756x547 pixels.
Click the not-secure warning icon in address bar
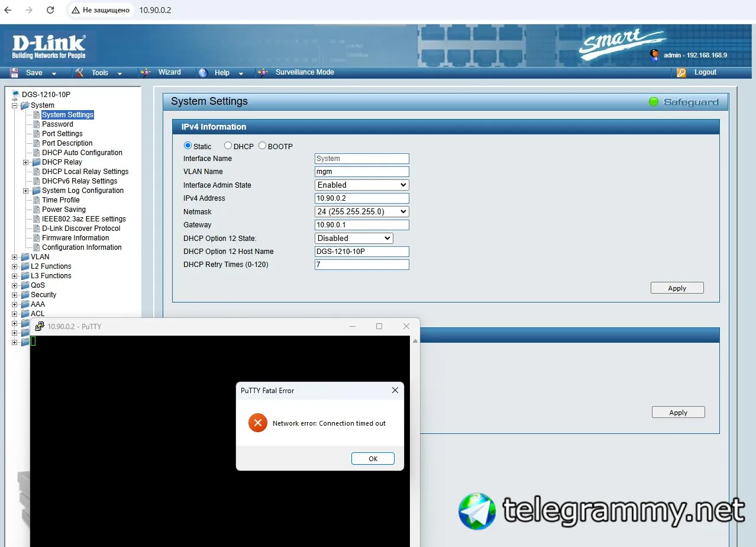pyautogui.click(x=75, y=10)
